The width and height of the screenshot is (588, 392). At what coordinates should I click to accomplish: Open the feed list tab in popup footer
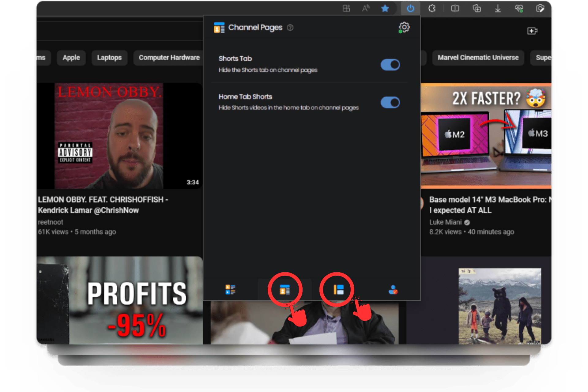230,289
